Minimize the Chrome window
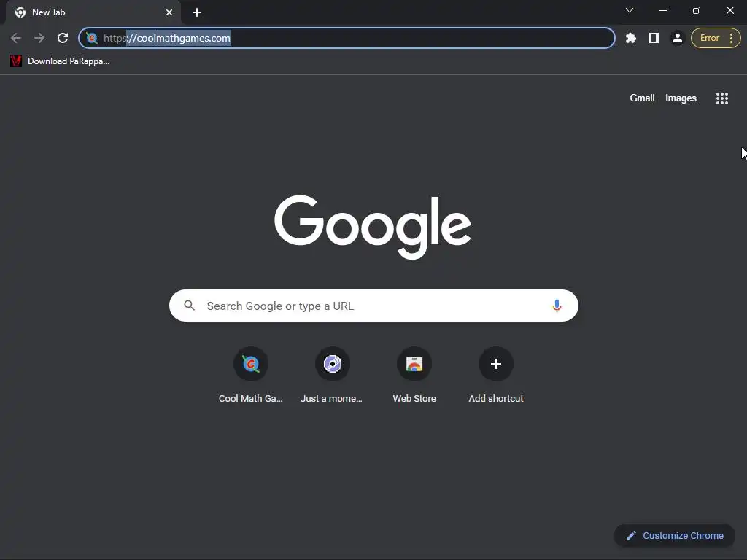Screen dimensions: 747x560 (x=662, y=10)
